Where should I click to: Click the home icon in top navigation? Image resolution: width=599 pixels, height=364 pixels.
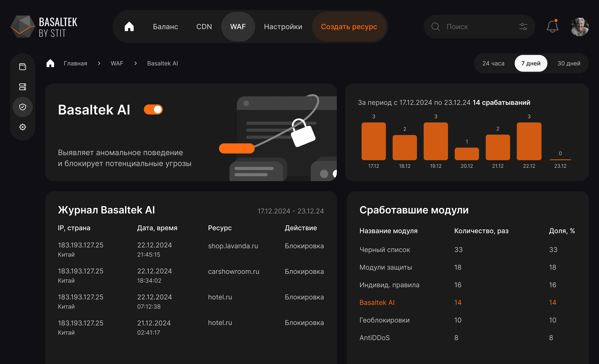[x=129, y=27]
